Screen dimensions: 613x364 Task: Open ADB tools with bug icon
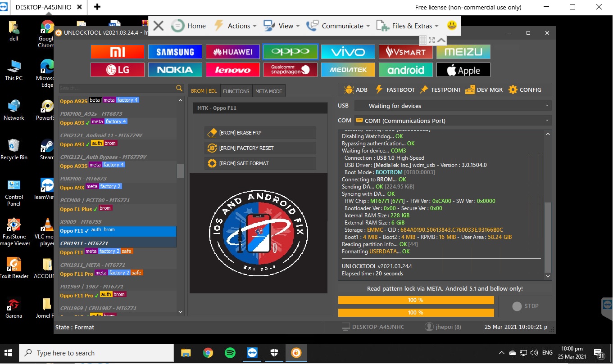click(x=355, y=90)
